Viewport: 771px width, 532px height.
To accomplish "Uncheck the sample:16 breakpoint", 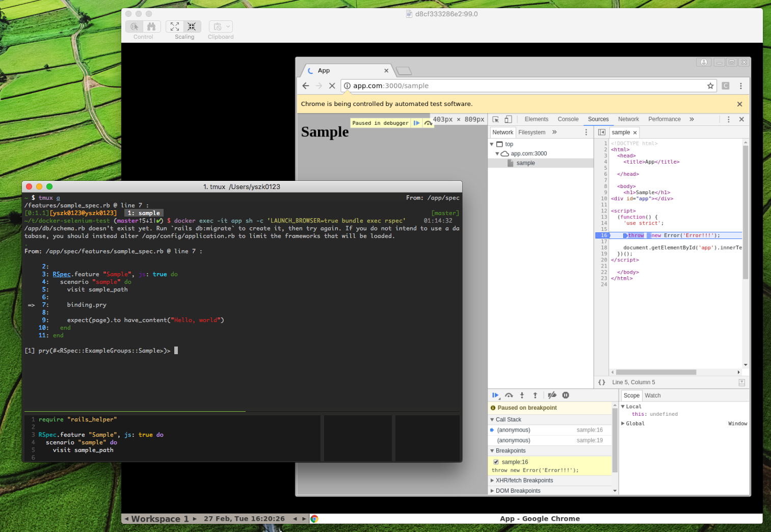I will (x=496, y=462).
